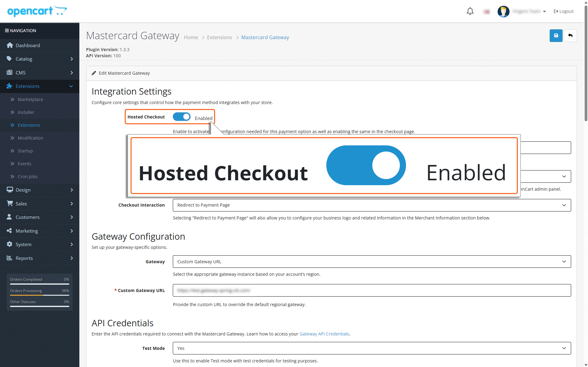The image size is (588, 367).
Task: Click the Customers person icon
Action: (9, 217)
